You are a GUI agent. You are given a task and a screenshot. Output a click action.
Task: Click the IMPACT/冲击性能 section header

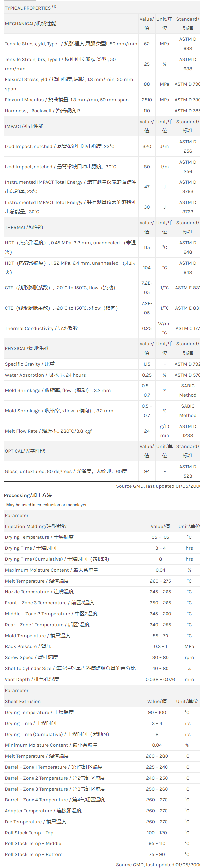[x=24, y=126]
